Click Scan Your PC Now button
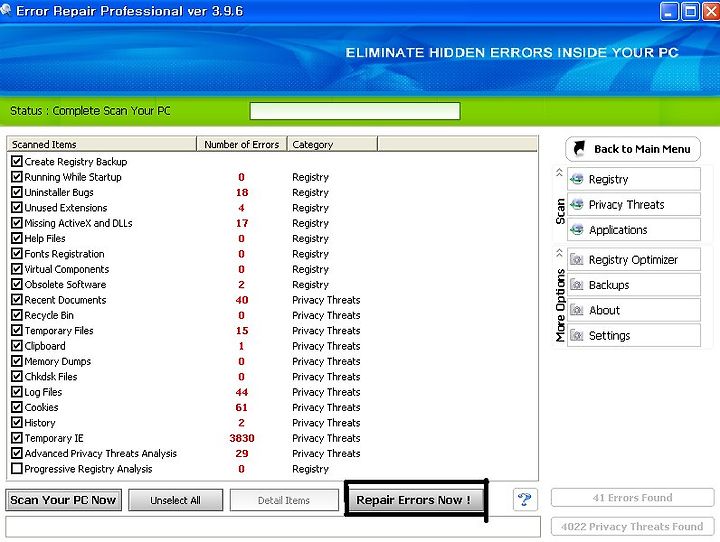Viewport: 720px width, 542px height. [63, 500]
